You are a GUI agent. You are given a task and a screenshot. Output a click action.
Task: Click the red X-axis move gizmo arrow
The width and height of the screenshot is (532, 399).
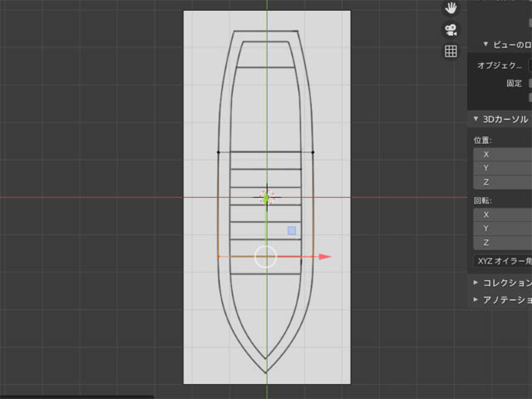325,257
